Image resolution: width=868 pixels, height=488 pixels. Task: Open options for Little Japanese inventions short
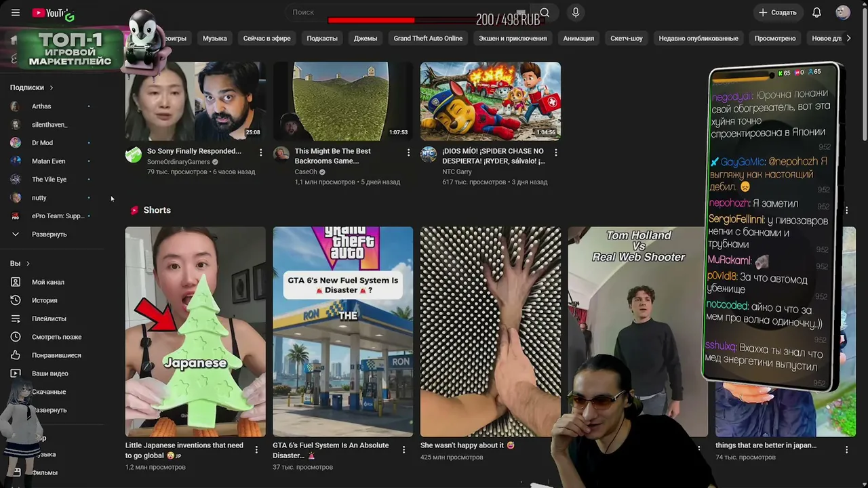point(256,449)
